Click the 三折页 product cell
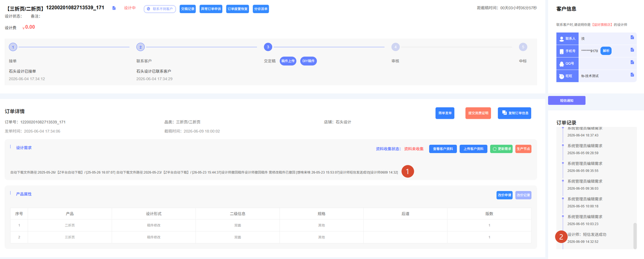 point(69,237)
